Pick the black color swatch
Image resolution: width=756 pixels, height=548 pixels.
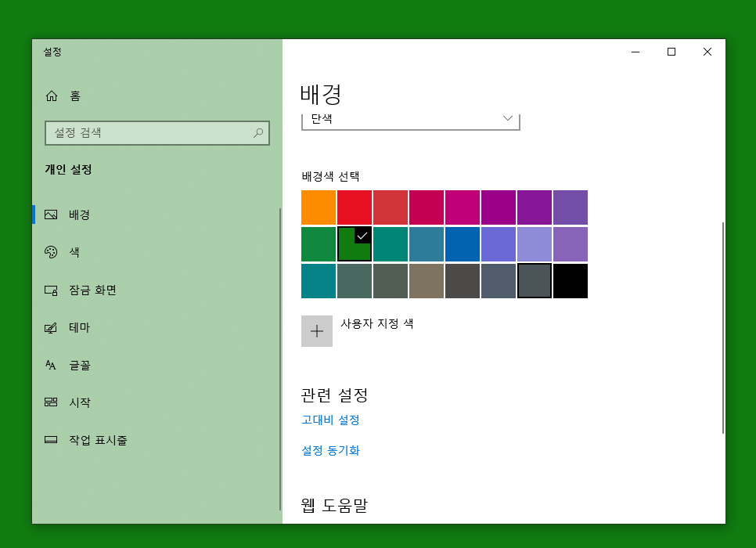click(x=571, y=281)
